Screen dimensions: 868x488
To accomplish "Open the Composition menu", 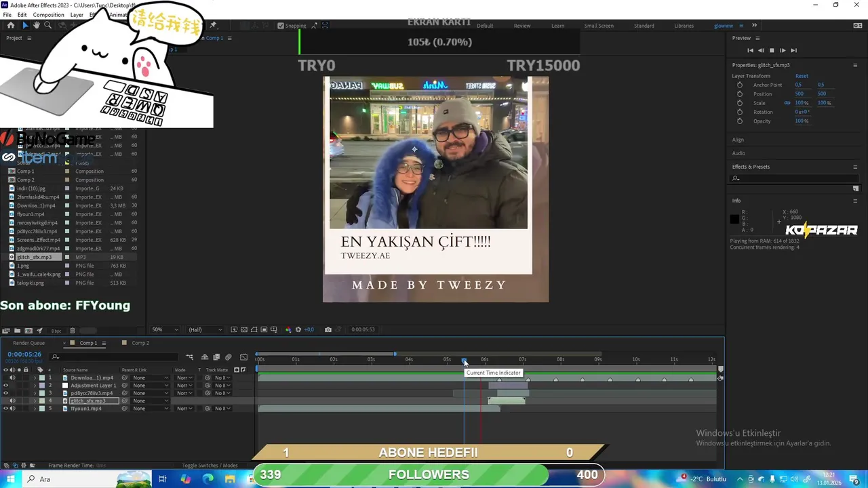I will (48, 15).
